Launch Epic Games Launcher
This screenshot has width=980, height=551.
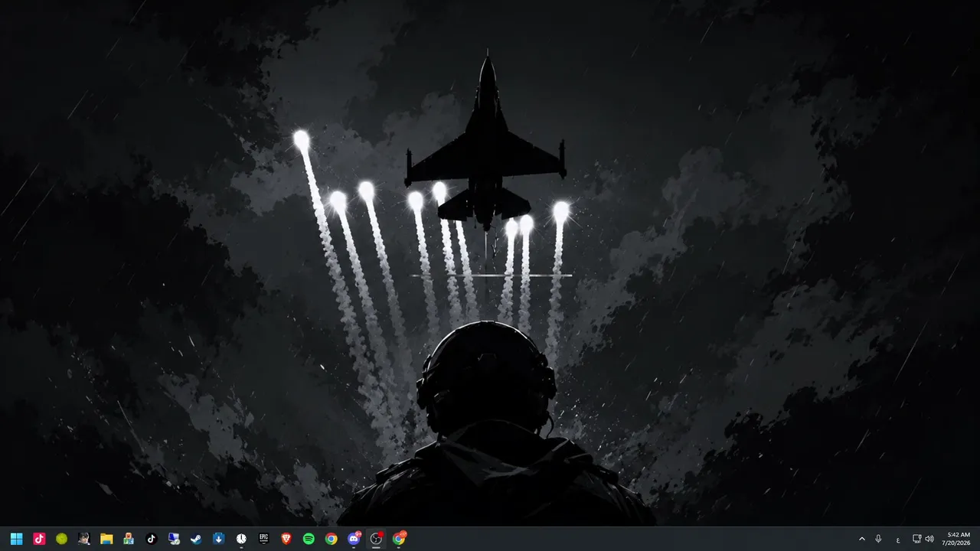coord(263,539)
